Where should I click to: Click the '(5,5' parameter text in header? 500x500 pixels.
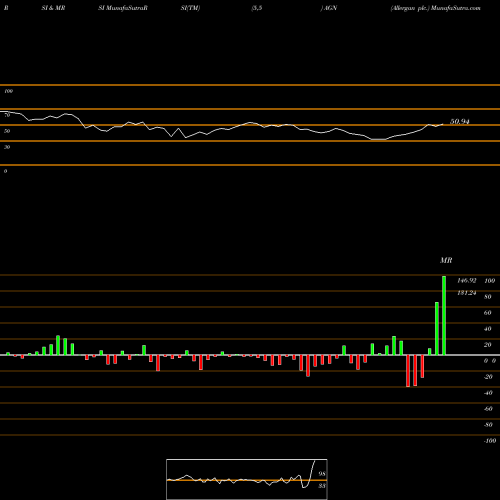pos(257,8)
